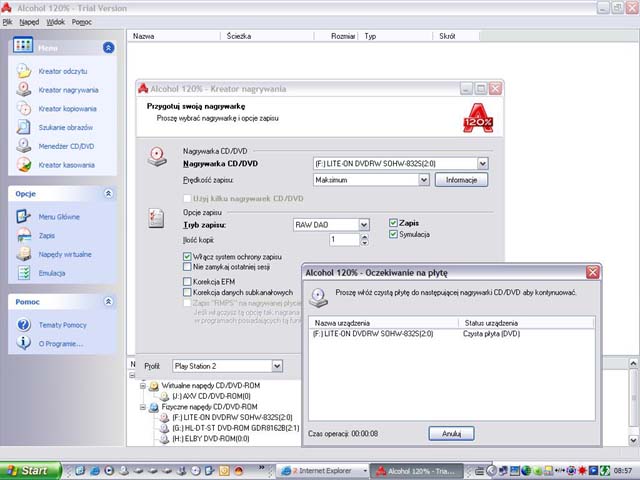
Task: Click the Informacje button
Action: point(461,180)
